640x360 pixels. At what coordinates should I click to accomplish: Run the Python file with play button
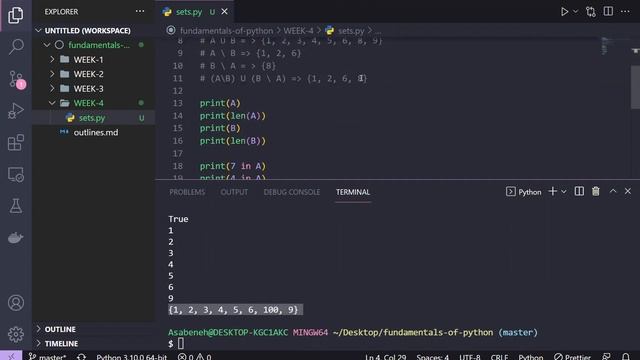[x=564, y=11]
